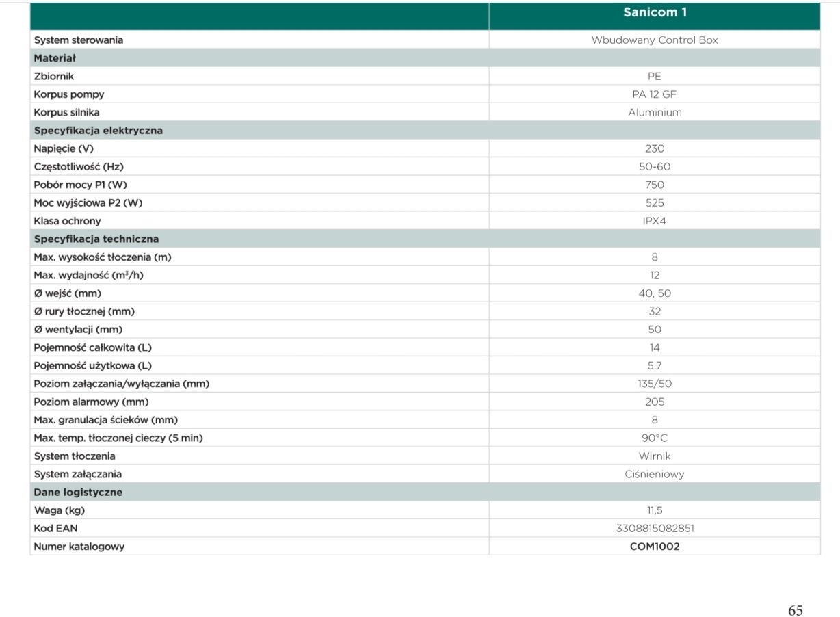Click the protection class value "IPX4"
The image size is (840, 617).
click(655, 221)
